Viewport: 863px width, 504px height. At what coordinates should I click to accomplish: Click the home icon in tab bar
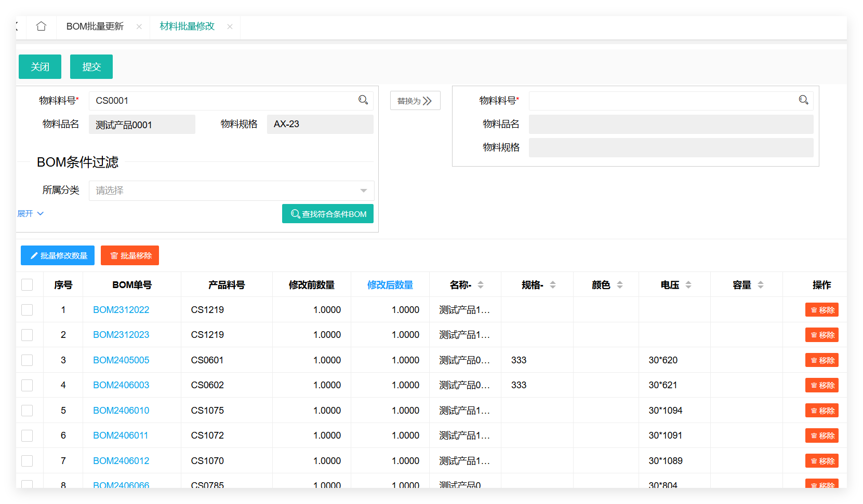tap(41, 26)
